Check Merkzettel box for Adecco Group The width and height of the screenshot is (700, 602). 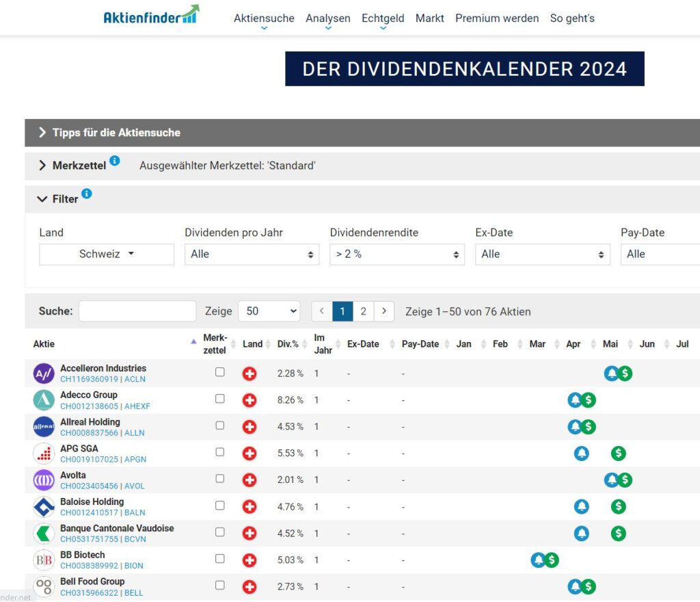219,398
